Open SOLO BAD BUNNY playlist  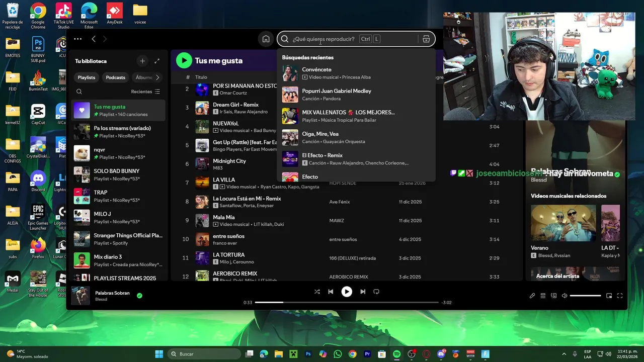coord(119,174)
